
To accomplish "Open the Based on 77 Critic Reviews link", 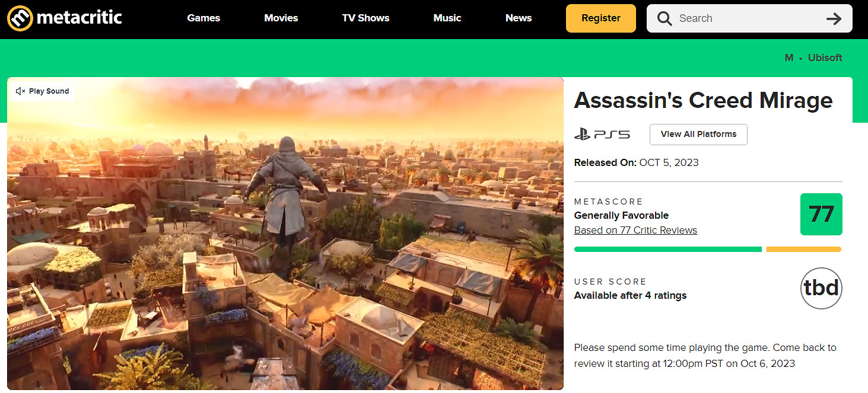I will (635, 230).
